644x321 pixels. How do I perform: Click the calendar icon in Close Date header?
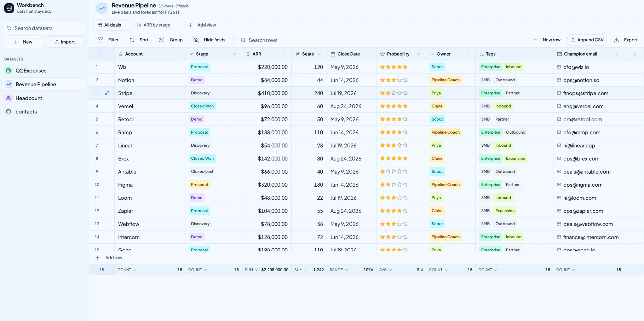coord(333,54)
